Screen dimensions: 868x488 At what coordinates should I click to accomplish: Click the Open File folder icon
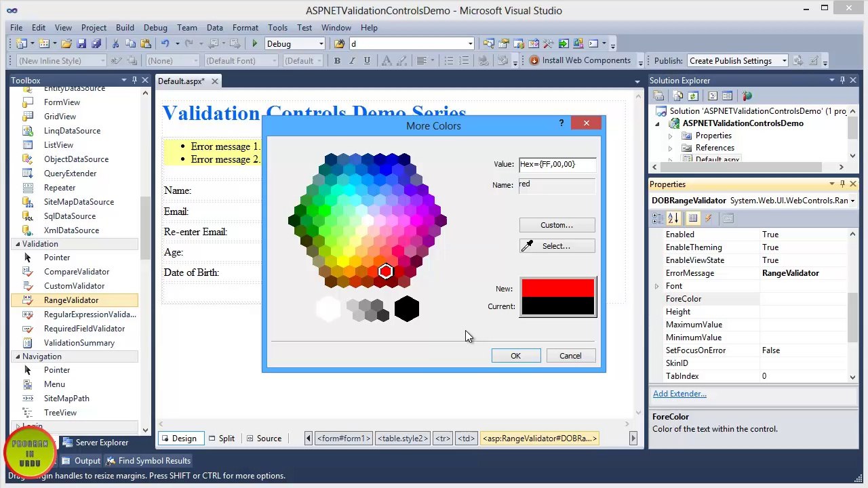tap(66, 44)
